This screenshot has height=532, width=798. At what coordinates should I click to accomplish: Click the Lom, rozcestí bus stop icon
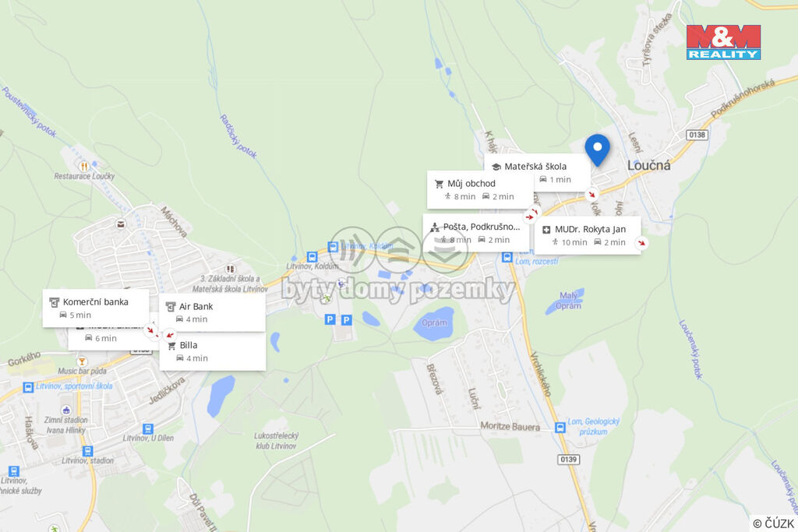click(x=507, y=257)
